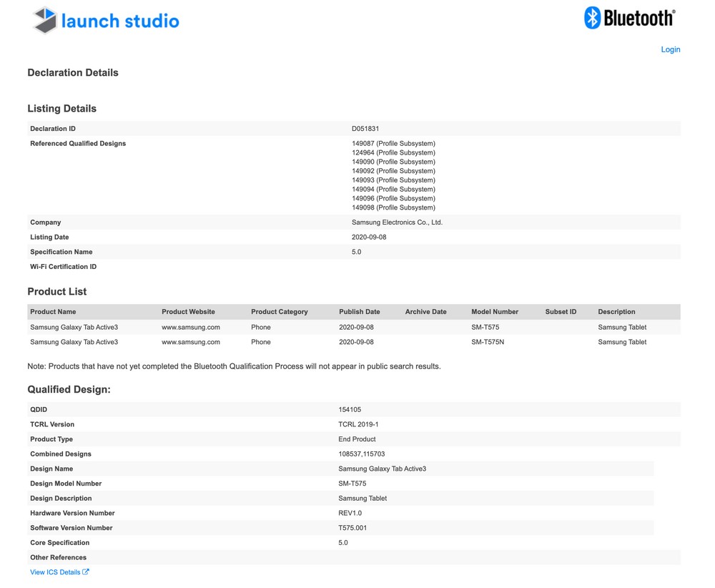Viewport: 715px width, 588px height.
Task: Click the Other References label
Action: [x=58, y=557]
